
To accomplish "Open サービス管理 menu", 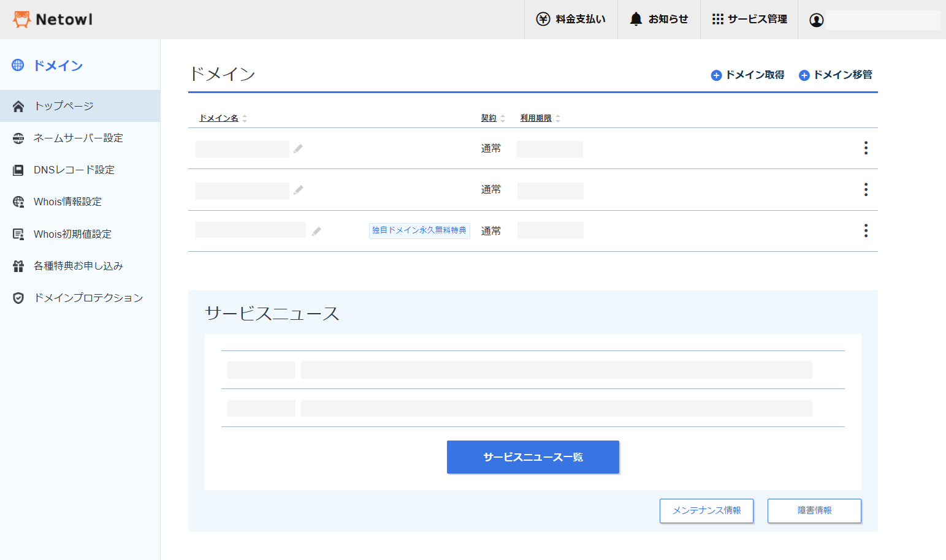I will 749,19.
